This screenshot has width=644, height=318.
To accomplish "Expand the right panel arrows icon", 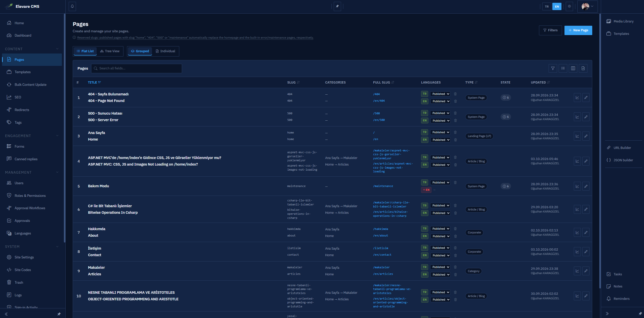I will click(x=607, y=314).
